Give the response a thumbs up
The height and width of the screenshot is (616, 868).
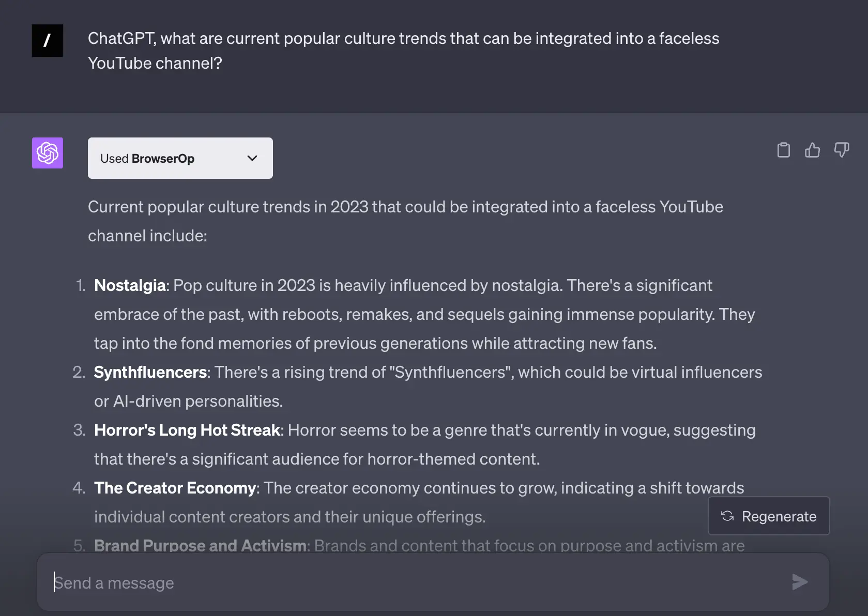(x=812, y=150)
